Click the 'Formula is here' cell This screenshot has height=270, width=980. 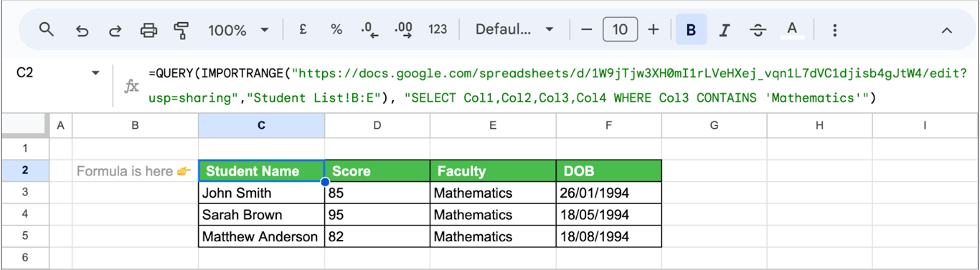[135, 170]
